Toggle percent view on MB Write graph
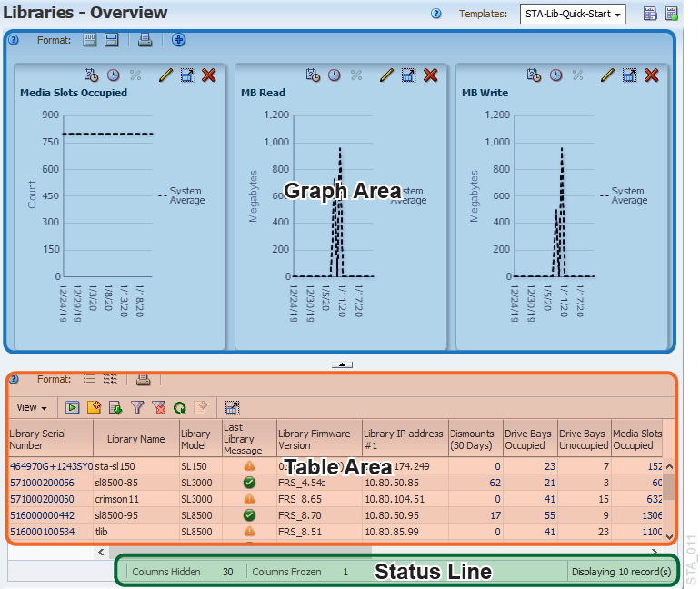This screenshot has height=589, width=700. [577, 75]
